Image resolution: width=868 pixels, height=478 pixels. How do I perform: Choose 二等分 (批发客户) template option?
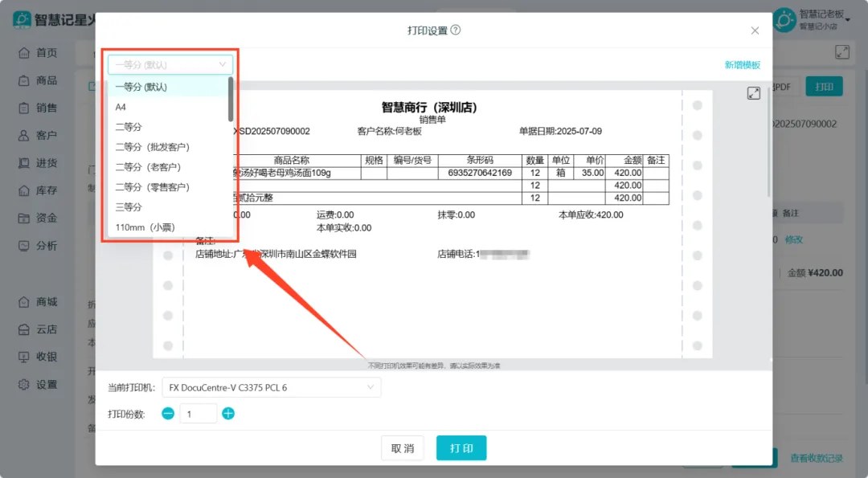coord(168,146)
